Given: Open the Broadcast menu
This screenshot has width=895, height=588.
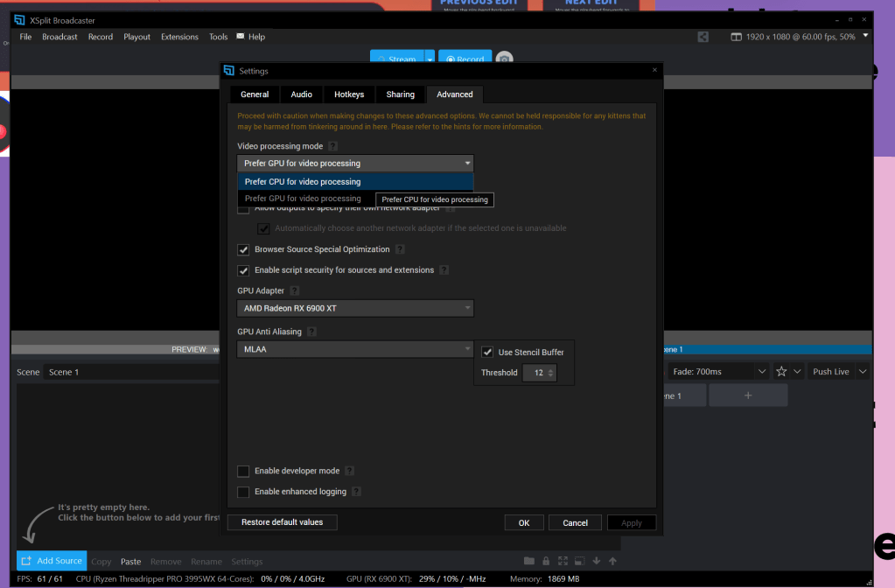Looking at the screenshot, I should tap(59, 37).
